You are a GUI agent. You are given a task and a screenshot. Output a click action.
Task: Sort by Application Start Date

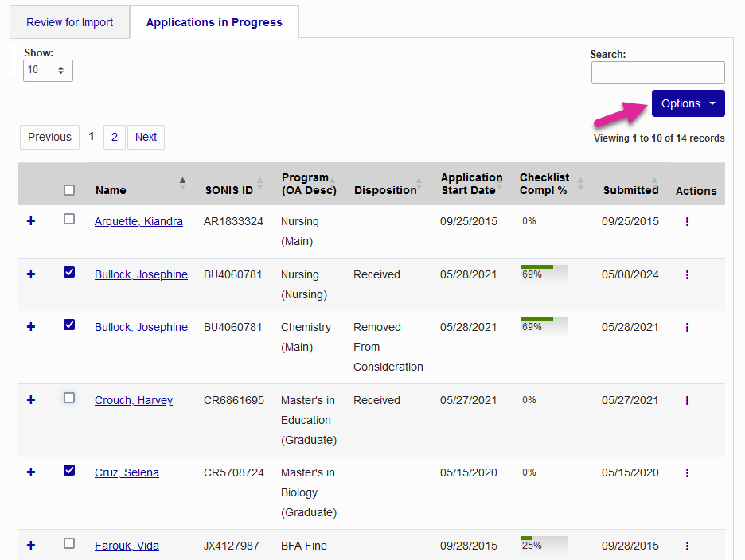tap(471, 184)
